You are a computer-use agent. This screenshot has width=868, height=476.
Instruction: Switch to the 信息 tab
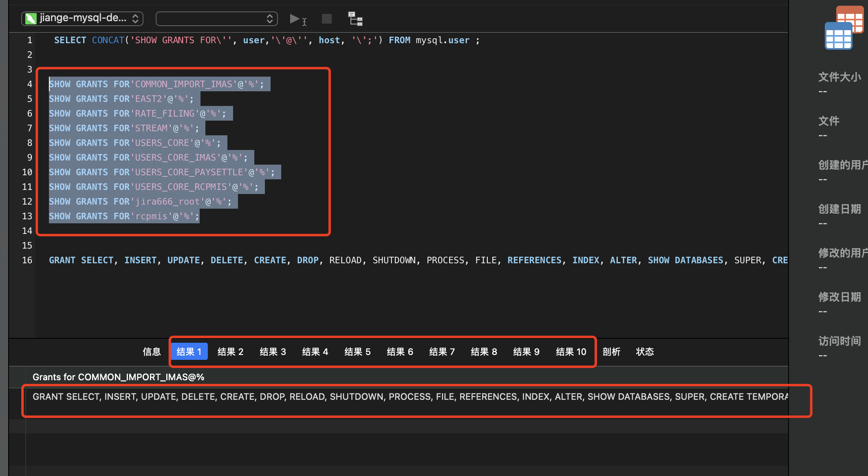(152, 352)
